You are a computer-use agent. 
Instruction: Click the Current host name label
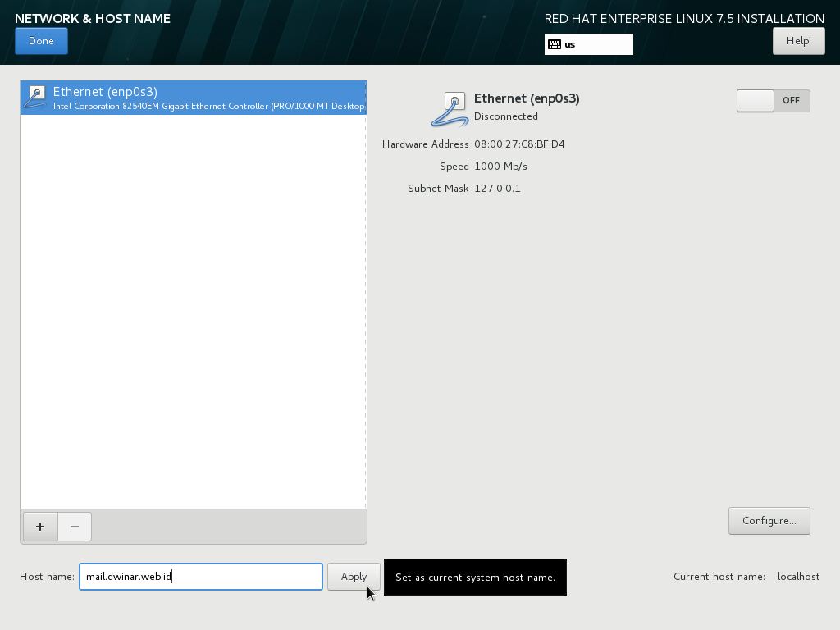coord(719,577)
